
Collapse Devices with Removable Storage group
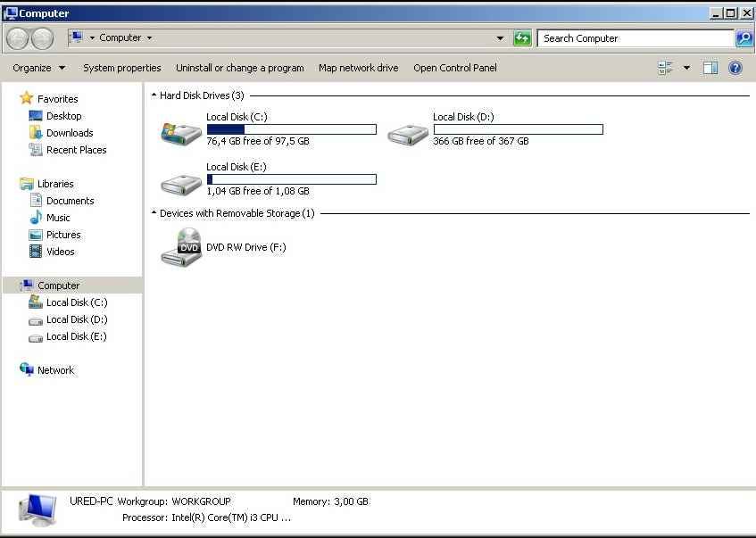154,212
